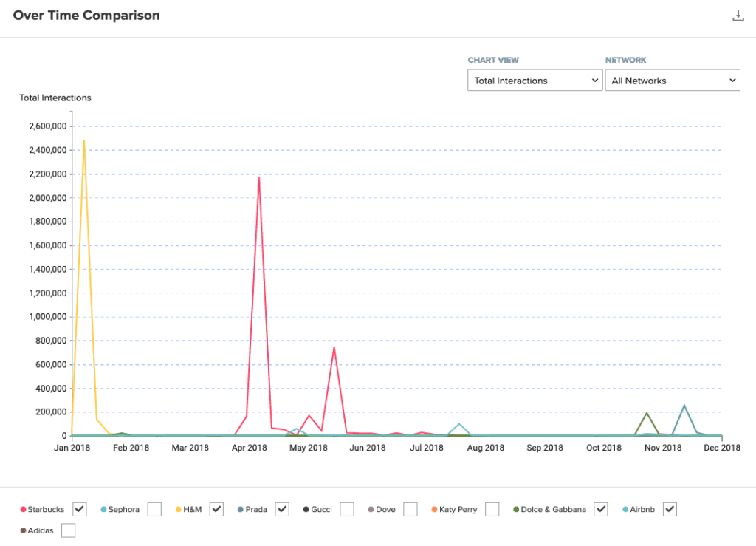
Task: Click the pink Starbucks legend dot
Action: pyautogui.click(x=23, y=510)
